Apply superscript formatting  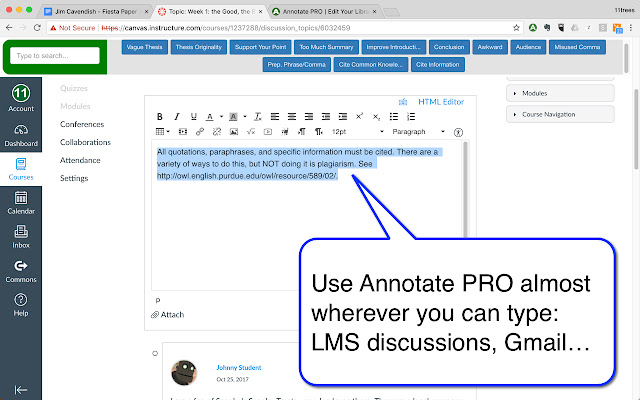(359, 117)
